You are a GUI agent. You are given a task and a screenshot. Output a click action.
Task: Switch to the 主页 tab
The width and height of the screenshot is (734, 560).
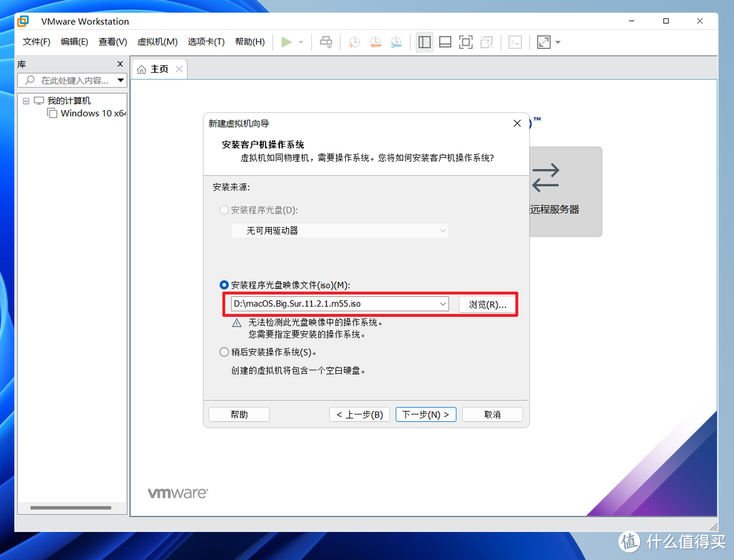159,69
